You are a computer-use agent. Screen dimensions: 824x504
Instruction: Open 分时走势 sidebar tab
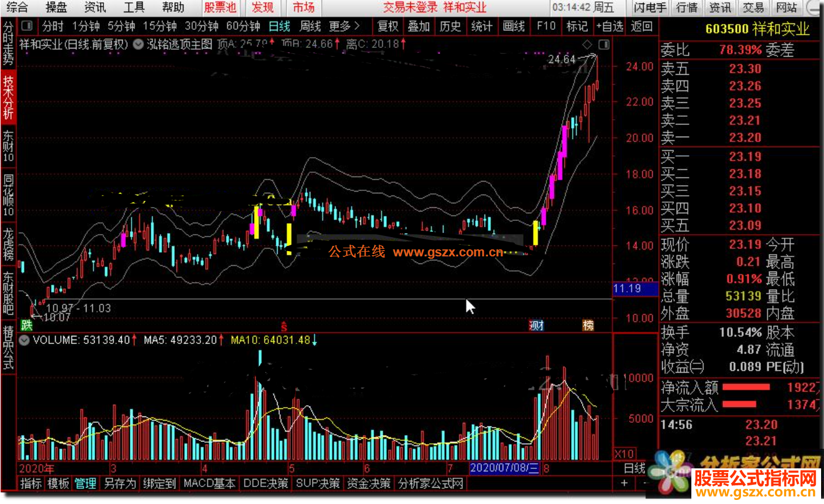click(8, 44)
